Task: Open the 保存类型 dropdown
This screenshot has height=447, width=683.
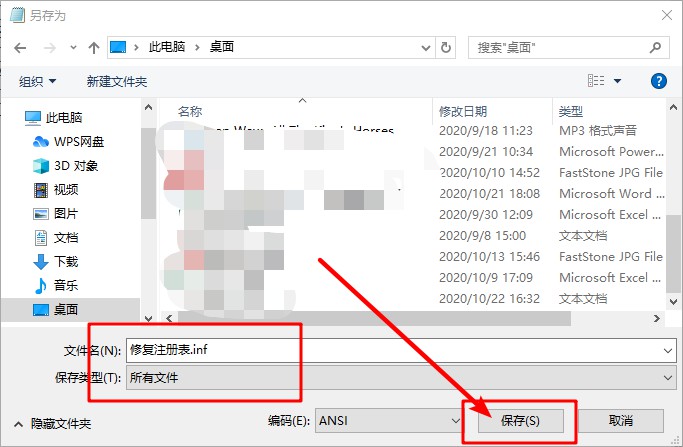Action: 400,377
